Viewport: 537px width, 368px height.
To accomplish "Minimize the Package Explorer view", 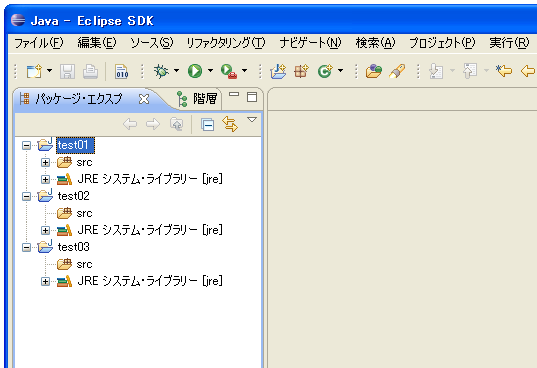I will pyautogui.click(x=234, y=94).
